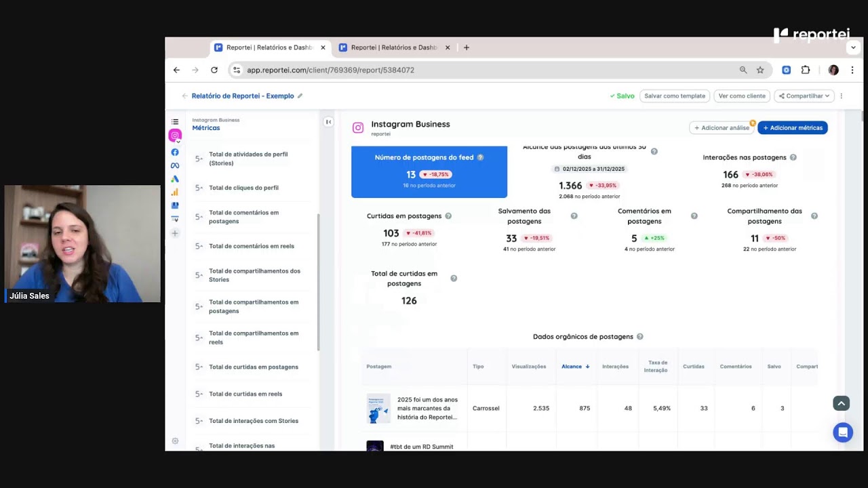Open the chat support bubble
This screenshot has width=868, height=488.
[843, 432]
